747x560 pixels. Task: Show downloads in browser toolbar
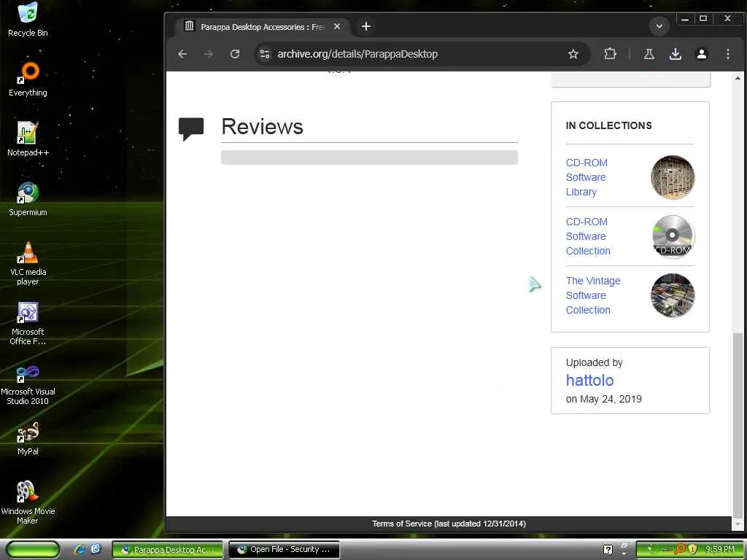[x=675, y=54]
